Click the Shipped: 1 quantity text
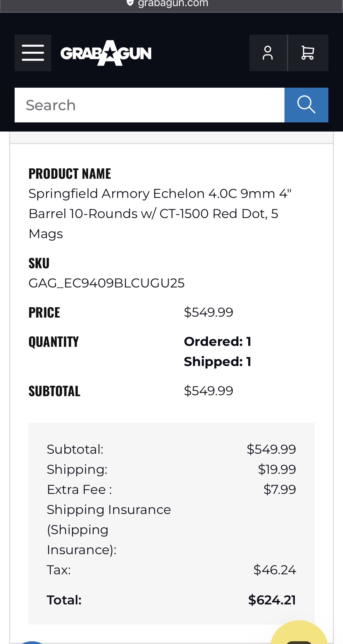The height and width of the screenshot is (644, 343). click(218, 362)
